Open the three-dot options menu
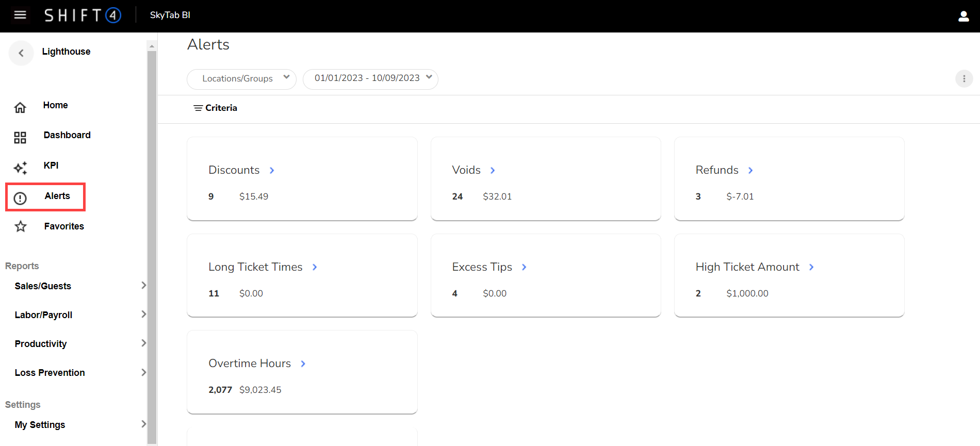The width and height of the screenshot is (980, 446). [963, 79]
